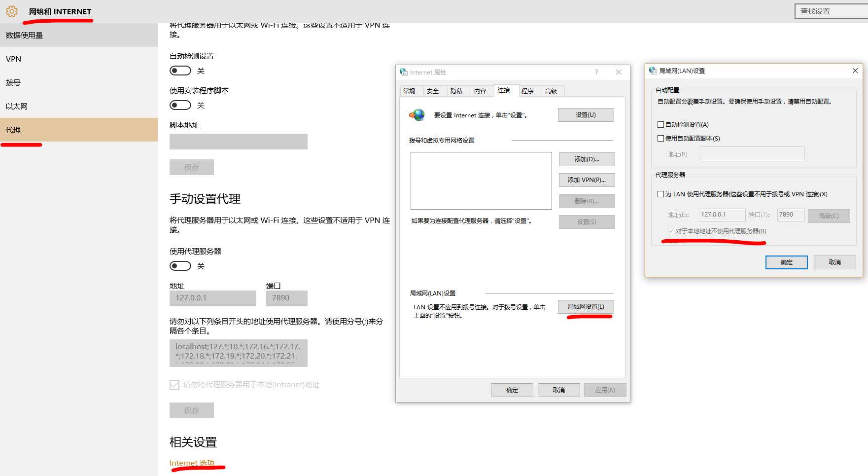Uncheck 对于本地地址不使用代理服务器(B)

(x=670, y=230)
